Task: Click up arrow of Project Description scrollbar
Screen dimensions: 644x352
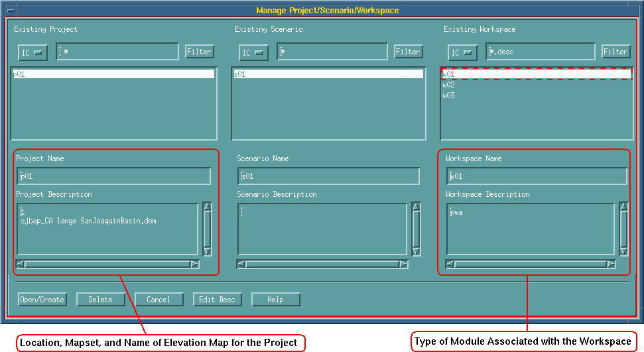Action: [x=207, y=207]
